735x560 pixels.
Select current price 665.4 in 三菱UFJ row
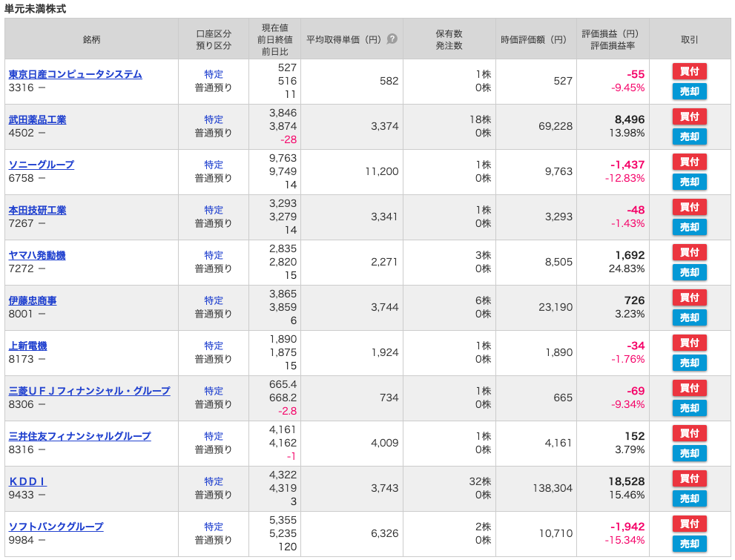tap(283, 384)
